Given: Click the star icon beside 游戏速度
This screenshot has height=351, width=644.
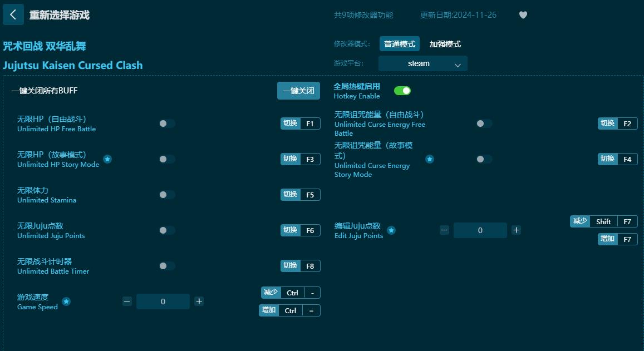Looking at the screenshot, I should [66, 301].
